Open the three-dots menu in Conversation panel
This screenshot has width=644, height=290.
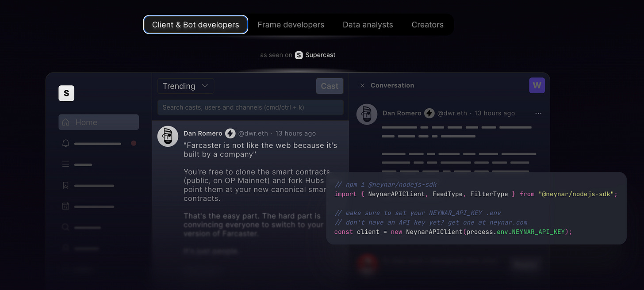pos(538,114)
